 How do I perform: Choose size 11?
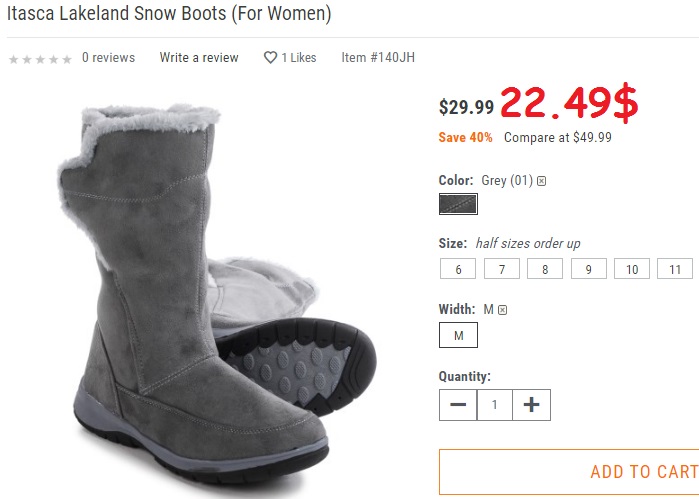tap(675, 269)
